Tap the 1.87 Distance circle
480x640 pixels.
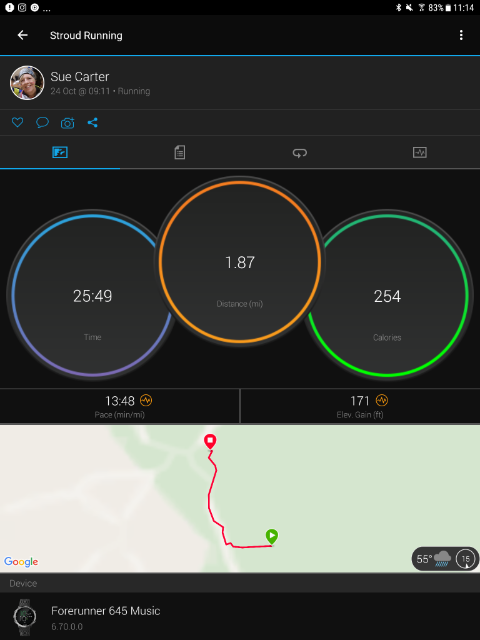click(240, 262)
